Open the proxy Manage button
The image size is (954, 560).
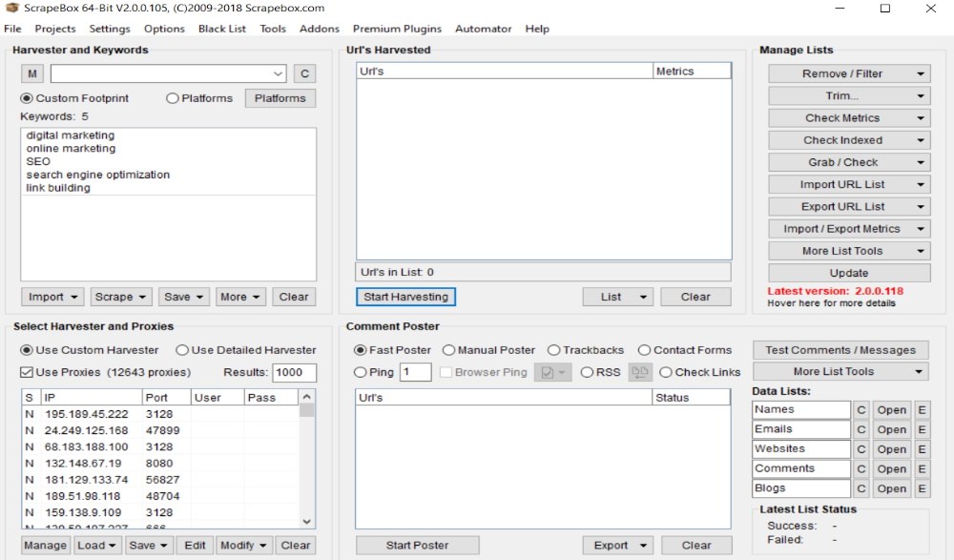(46, 545)
